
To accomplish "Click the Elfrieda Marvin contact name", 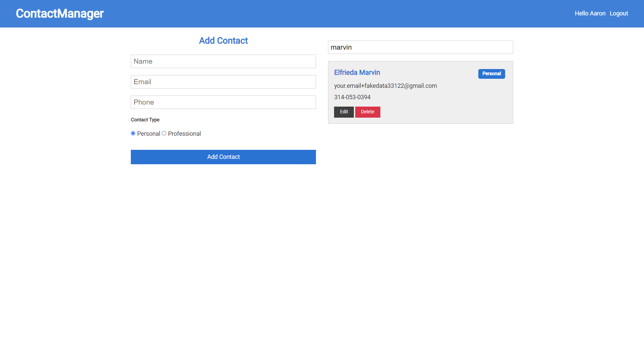I will click(x=357, y=72).
